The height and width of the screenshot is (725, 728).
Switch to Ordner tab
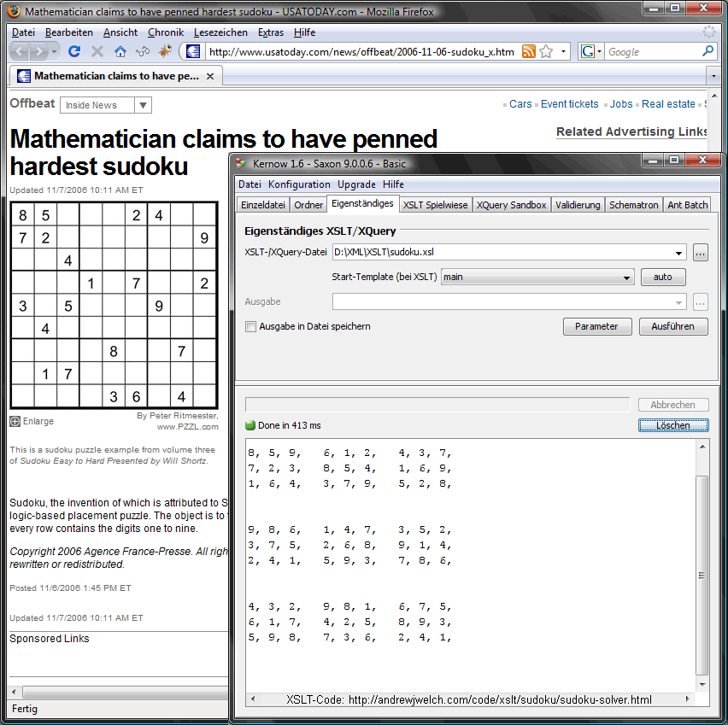coord(308,205)
